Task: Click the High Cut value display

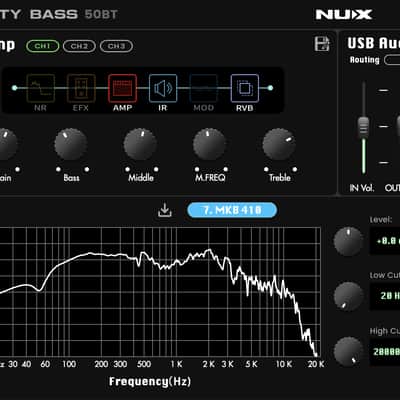Action: coord(385,352)
